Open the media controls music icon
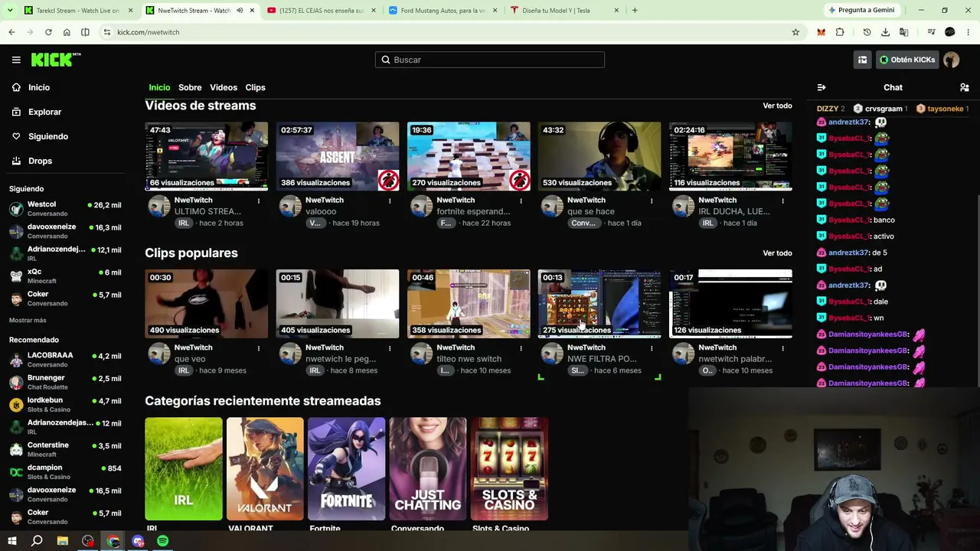This screenshot has width=980, height=551. pyautogui.click(x=931, y=32)
